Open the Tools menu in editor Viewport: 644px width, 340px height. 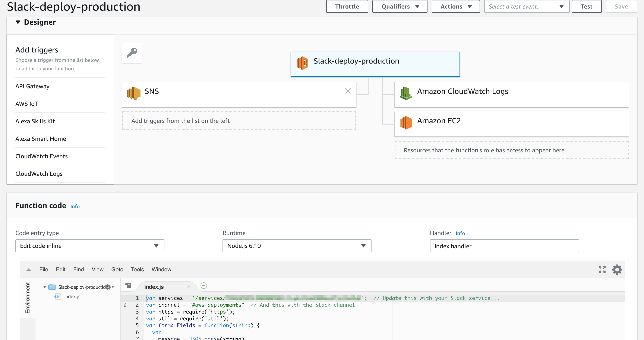click(137, 270)
